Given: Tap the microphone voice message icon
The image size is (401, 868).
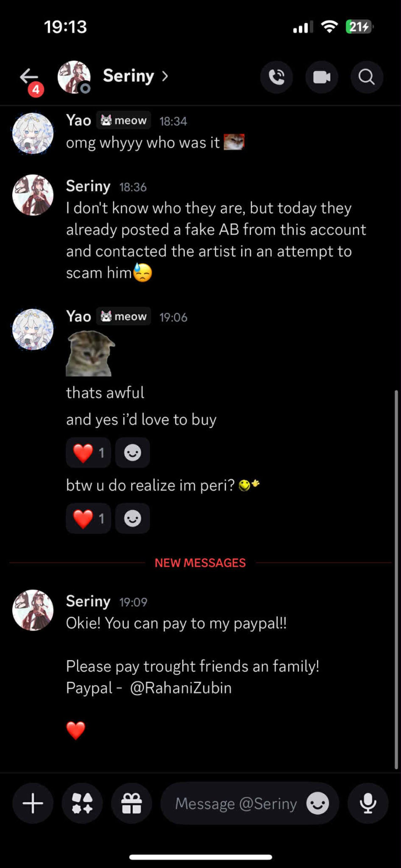Looking at the screenshot, I should pyautogui.click(x=368, y=803).
